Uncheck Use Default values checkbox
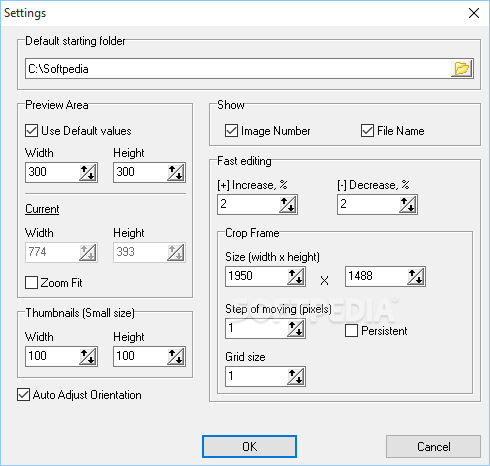This screenshot has width=490, height=466. point(31,131)
